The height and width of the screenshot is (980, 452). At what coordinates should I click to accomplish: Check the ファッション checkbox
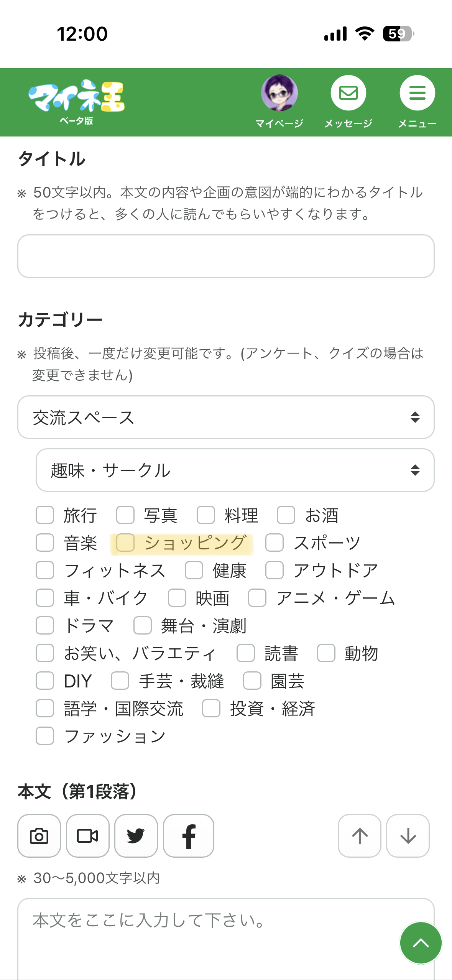pyautogui.click(x=45, y=736)
